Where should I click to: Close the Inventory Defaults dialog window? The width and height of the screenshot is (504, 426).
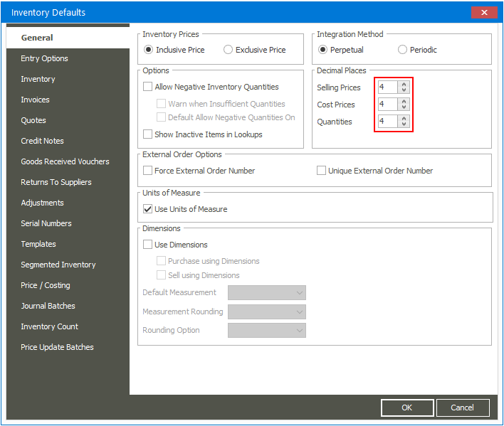(x=485, y=12)
